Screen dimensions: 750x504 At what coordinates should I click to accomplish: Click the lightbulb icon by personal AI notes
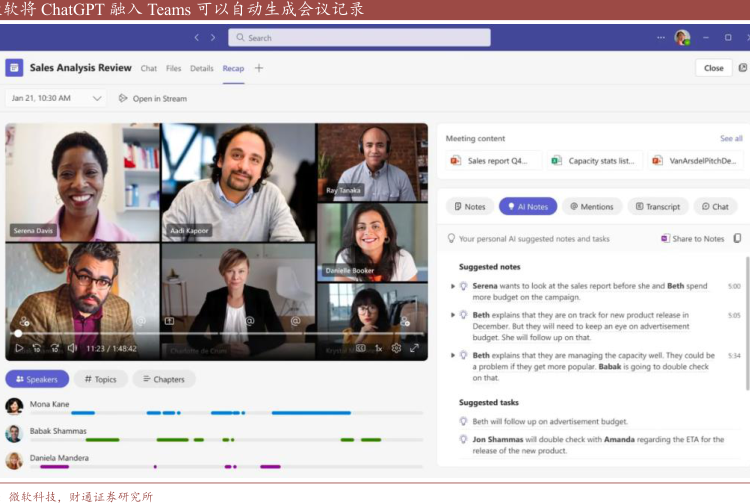pos(451,238)
